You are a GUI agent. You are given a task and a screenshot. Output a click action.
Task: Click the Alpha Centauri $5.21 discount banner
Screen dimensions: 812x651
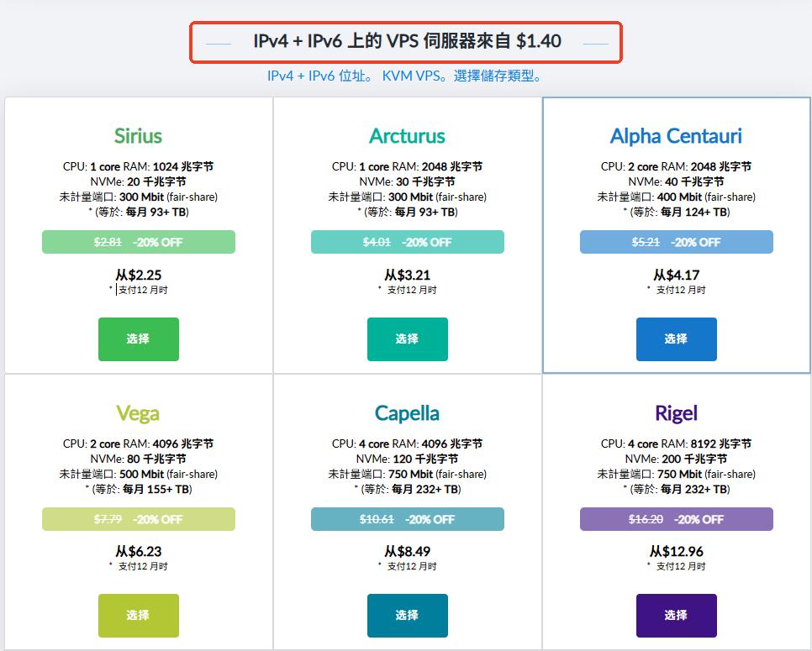pyautogui.click(x=676, y=242)
